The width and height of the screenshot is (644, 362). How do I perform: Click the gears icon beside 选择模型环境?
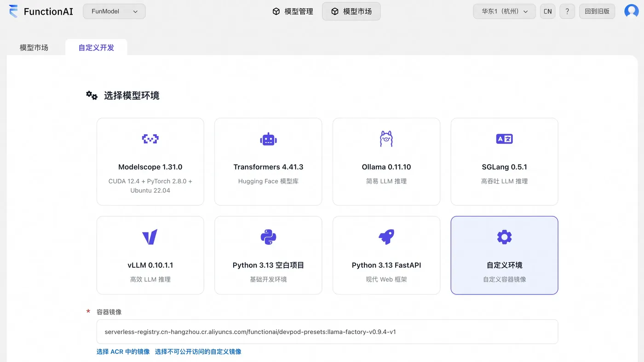pos(92,95)
